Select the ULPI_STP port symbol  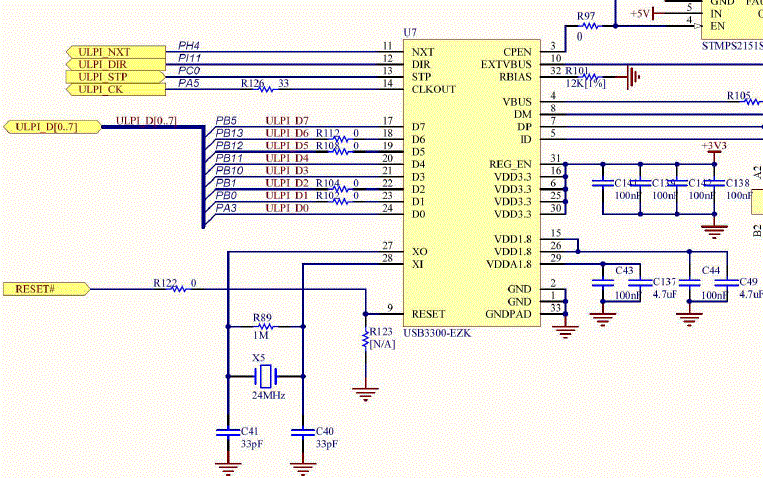coord(116,77)
